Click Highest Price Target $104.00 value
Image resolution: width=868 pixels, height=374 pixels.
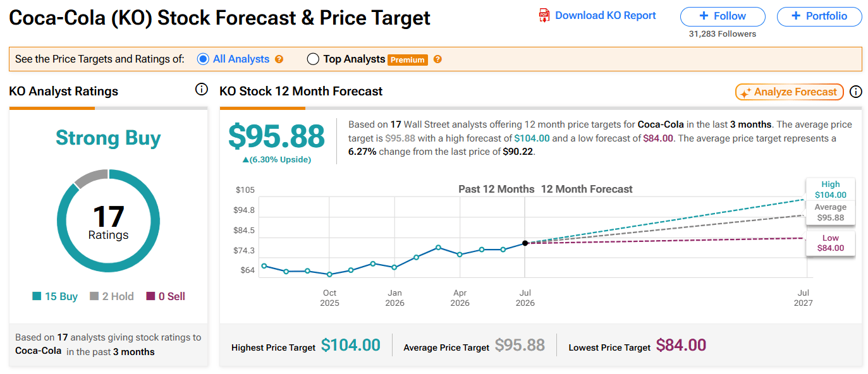351,345
